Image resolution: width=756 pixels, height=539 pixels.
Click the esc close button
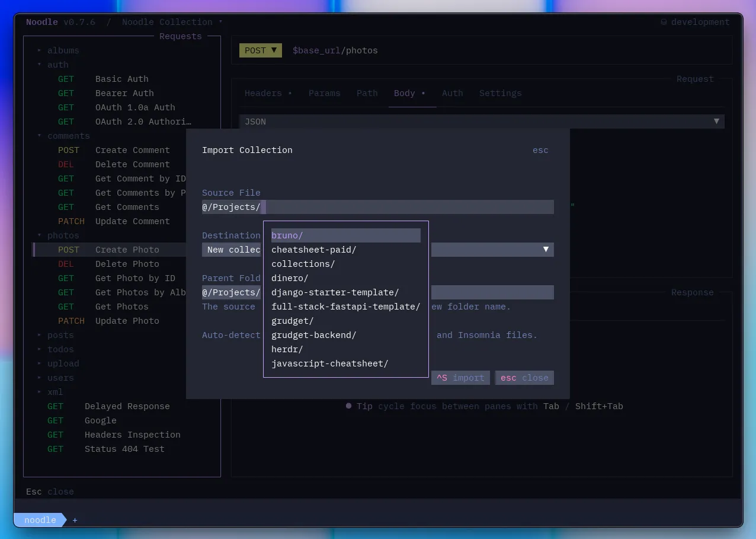click(x=524, y=378)
